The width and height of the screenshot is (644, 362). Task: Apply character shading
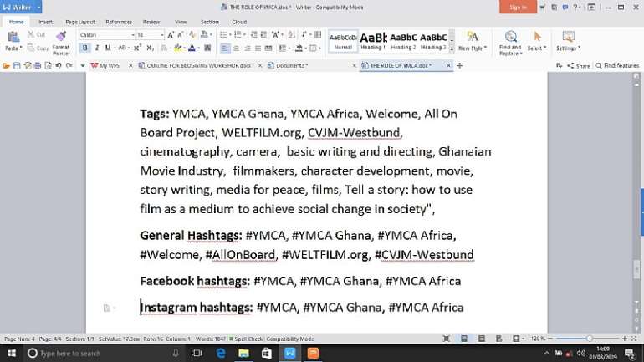(x=207, y=48)
